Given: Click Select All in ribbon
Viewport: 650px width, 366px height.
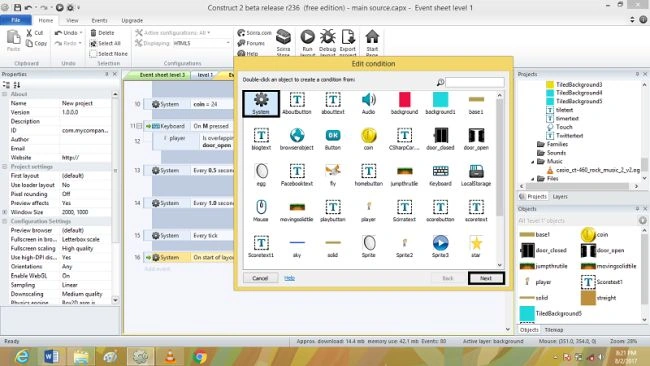Looking at the screenshot, I should click(x=105, y=43).
